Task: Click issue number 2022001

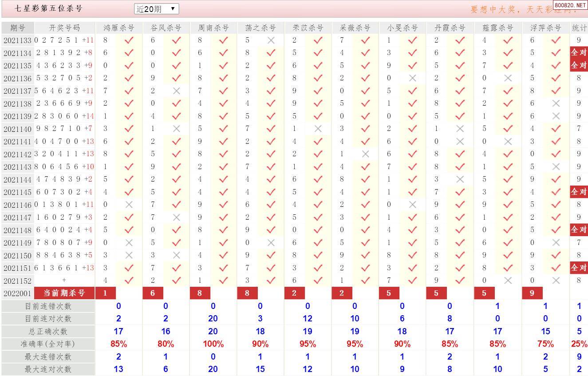Action: [x=17, y=293]
